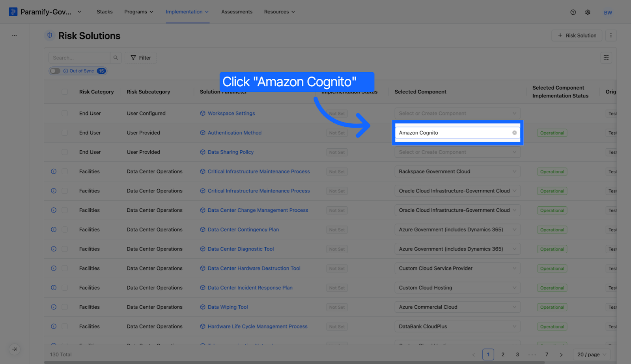Go to page 2
Image resolution: width=631 pixels, height=364 pixels.
503,355
